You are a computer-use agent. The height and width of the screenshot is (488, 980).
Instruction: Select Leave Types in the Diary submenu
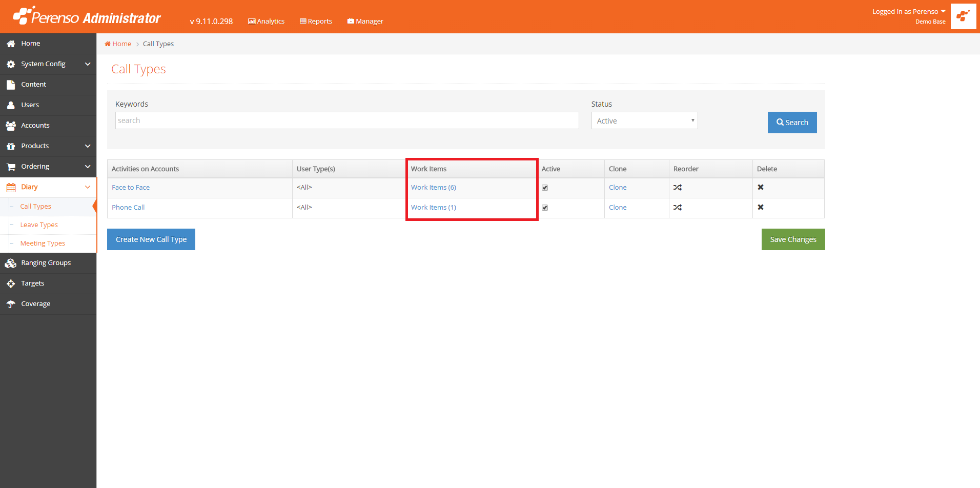[x=39, y=225]
